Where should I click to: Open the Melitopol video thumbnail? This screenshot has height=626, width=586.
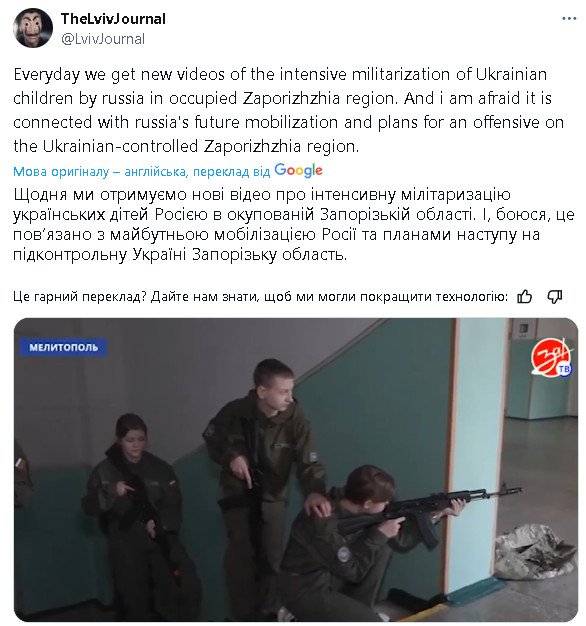pos(296,470)
